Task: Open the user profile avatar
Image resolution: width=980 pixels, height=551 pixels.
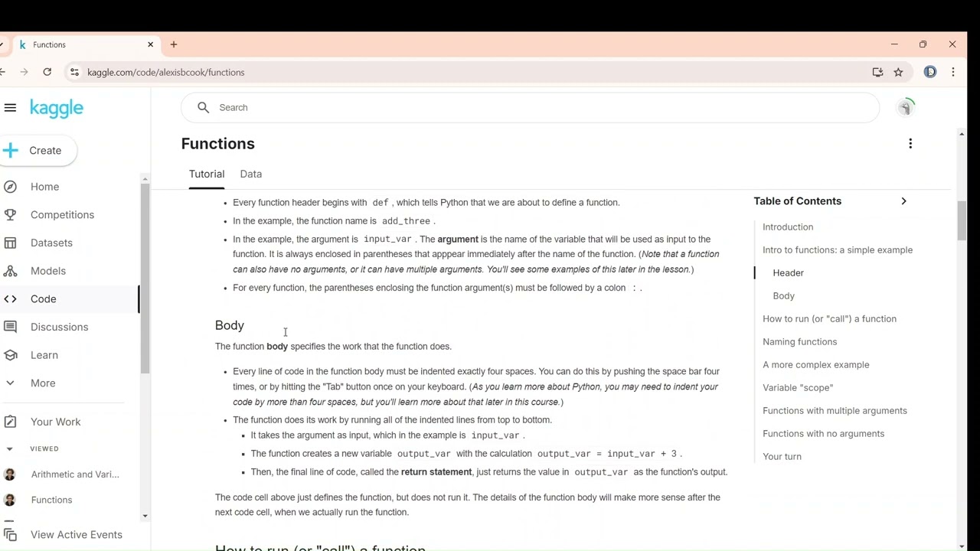Action: coord(905,108)
